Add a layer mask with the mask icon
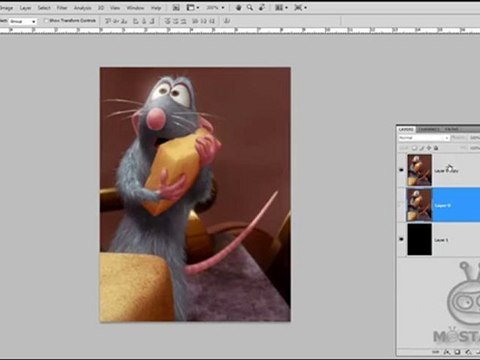This screenshot has width=480, height=360. [x=457, y=352]
